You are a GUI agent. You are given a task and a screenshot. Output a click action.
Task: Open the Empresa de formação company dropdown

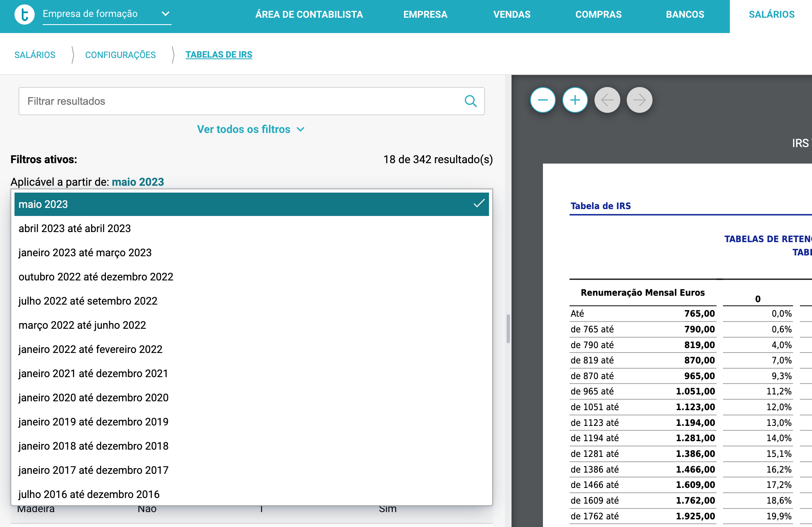click(107, 14)
